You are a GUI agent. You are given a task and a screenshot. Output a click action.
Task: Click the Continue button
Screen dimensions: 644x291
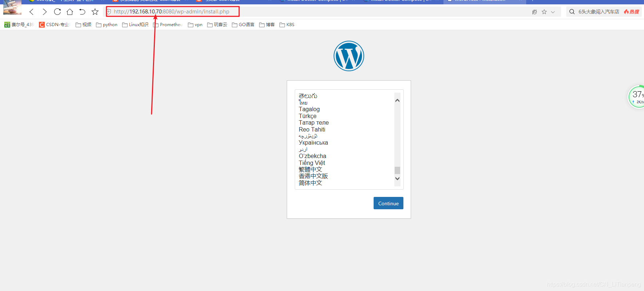tap(389, 203)
